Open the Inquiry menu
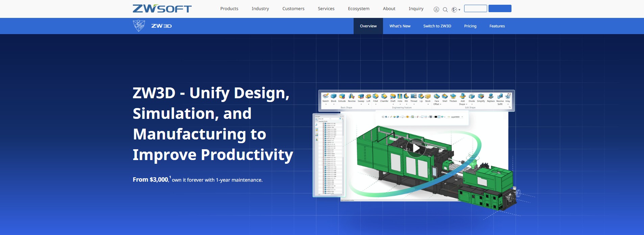Image resolution: width=644 pixels, height=235 pixels. pyautogui.click(x=416, y=9)
